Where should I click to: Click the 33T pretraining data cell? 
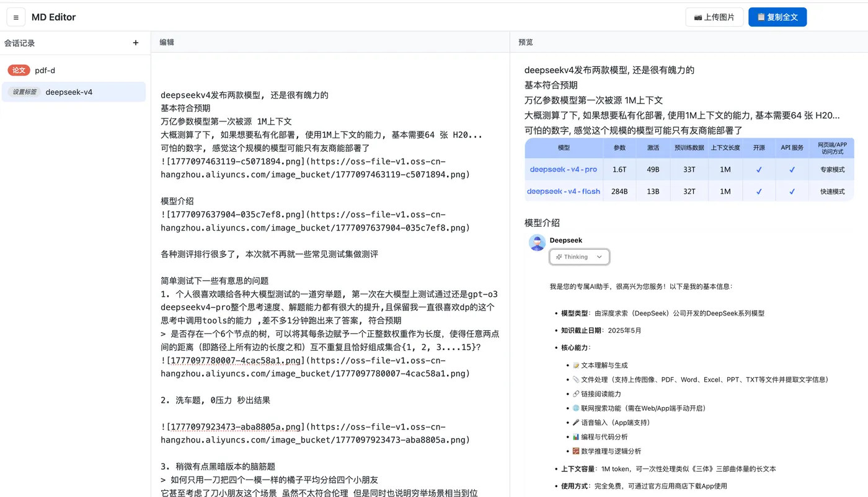pyautogui.click(x=689, y=169)
